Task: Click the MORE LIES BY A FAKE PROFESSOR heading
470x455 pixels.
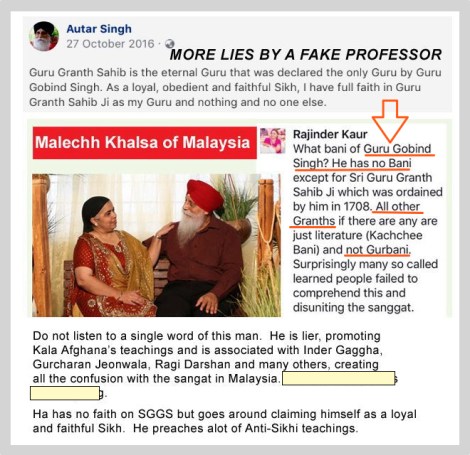Action: pyautogui.click(x=306, y=55)
